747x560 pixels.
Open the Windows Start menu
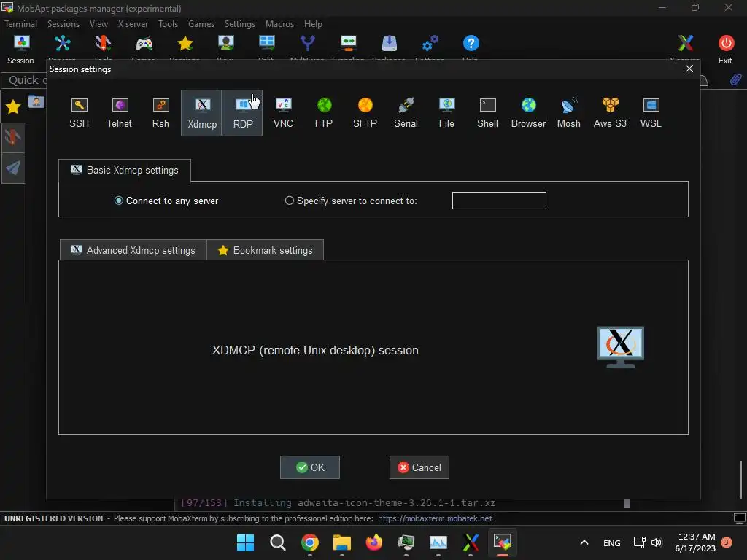(x=246, y=542)
